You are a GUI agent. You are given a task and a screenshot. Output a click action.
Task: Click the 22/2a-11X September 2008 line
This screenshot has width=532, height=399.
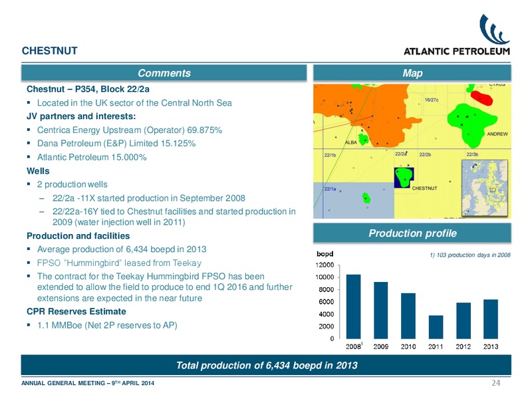(x=148, y=198)
